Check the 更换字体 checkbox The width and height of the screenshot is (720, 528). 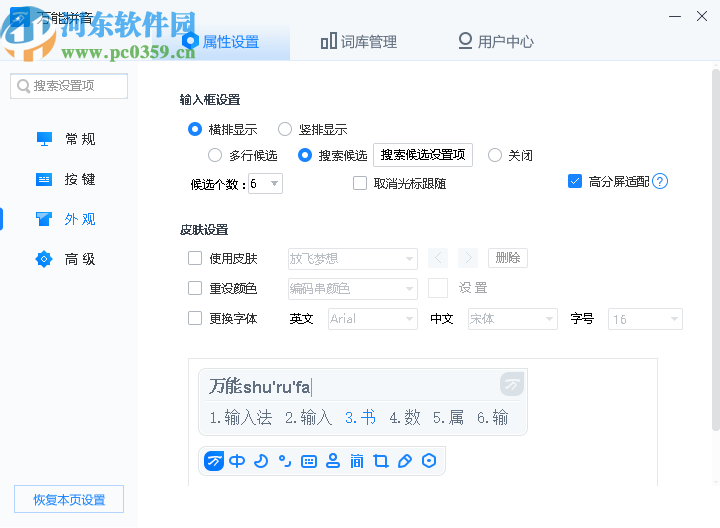pos(195,318)
